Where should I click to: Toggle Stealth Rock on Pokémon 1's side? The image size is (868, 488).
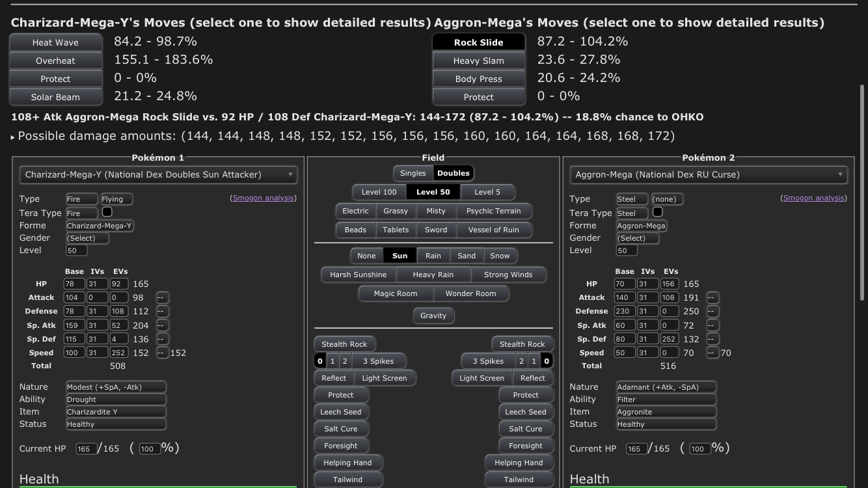(344, 344)
